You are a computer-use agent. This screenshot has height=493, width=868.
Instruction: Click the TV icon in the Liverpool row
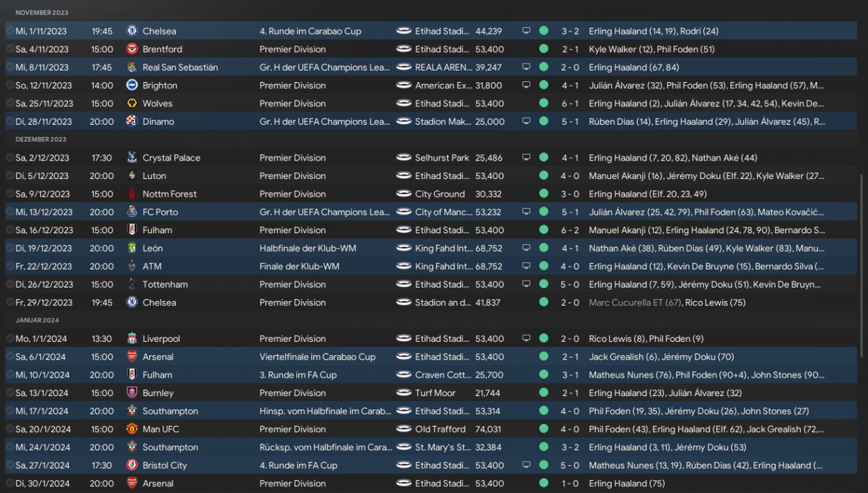tap(526, 338)
